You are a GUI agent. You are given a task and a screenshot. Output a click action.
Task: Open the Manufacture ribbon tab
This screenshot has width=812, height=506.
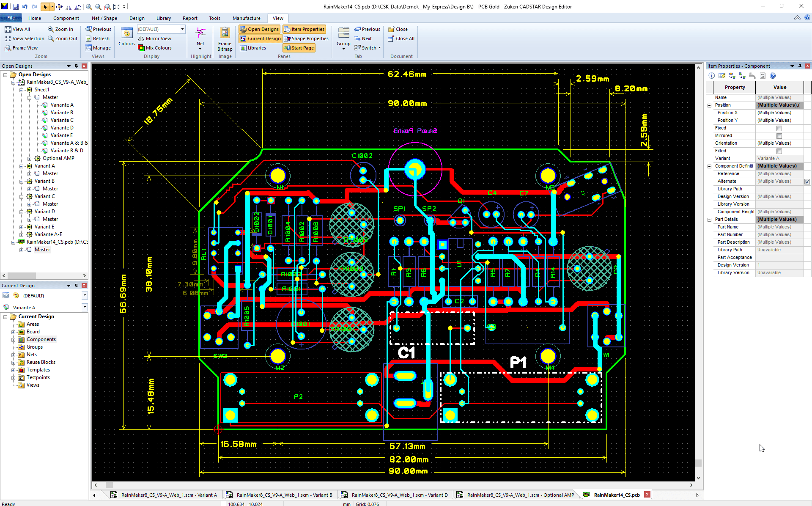[x=247, y=18]
